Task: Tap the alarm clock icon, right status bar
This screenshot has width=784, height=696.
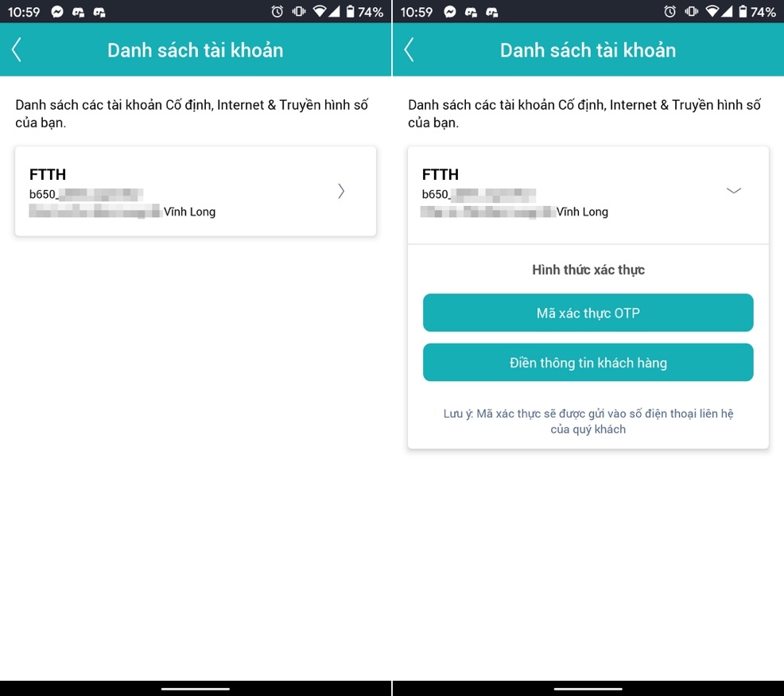Action: coord(670,12)
